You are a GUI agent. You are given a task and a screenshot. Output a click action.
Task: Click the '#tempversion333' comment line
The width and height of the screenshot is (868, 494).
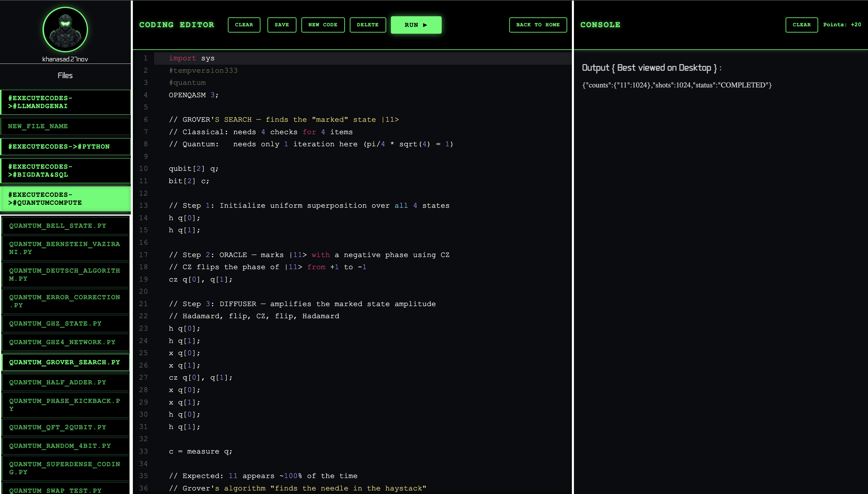point(203,71)
